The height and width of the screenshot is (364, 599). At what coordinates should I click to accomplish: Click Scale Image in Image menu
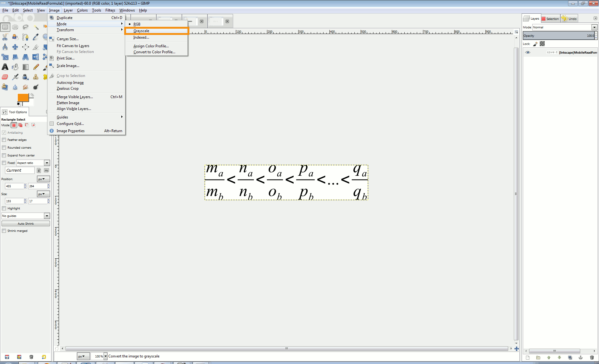click(68, 66)
